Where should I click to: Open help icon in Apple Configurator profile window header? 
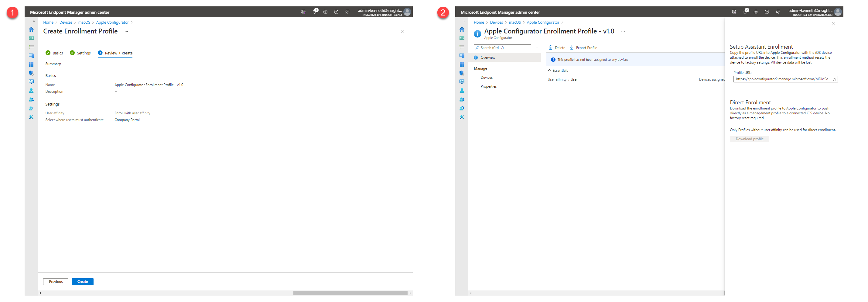(767, 12)
